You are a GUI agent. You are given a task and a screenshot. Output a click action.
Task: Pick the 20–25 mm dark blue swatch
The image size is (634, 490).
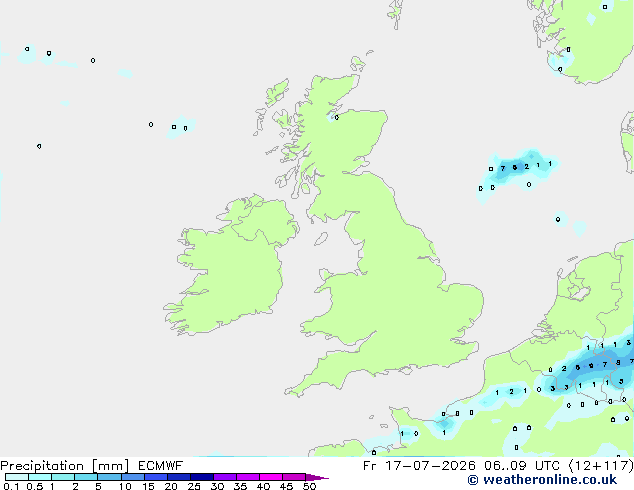(178, 477)
